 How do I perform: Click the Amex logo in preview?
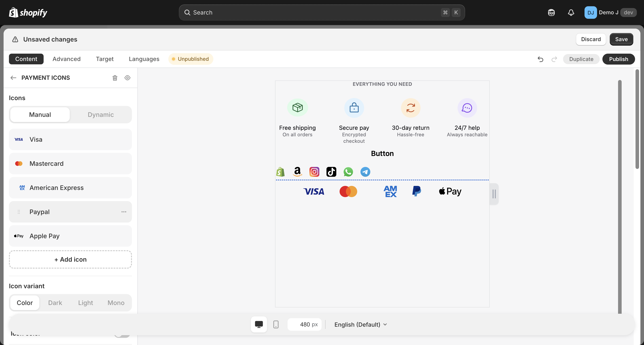click(x=390, y=192)
